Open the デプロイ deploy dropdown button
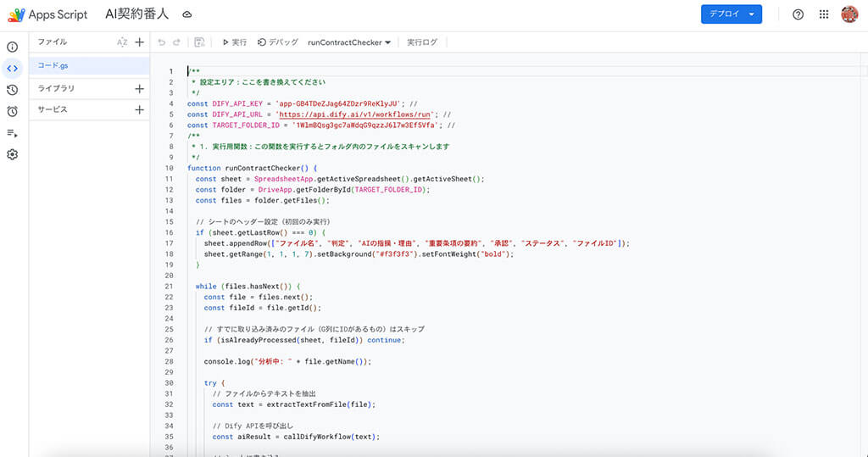The height and width of the screenshot is (457, 868). [x=732, y=14]
